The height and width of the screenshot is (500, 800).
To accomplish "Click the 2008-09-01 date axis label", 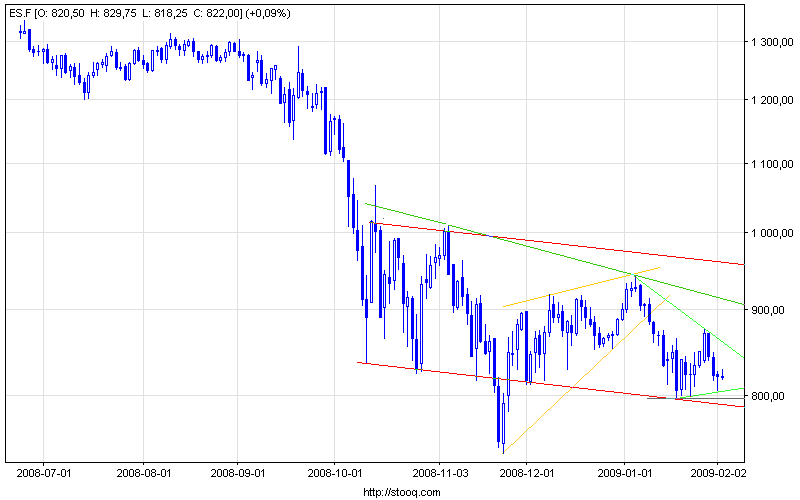I will [x=238, y=473].
